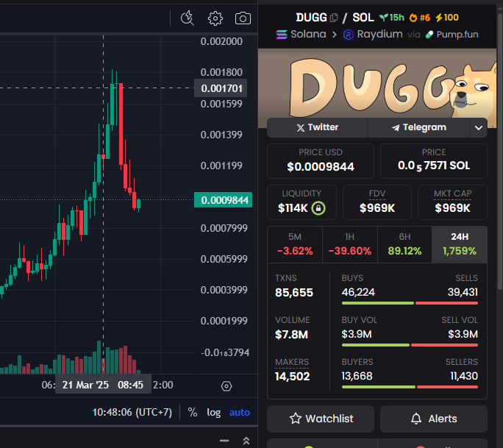Click the Pump.fun link
Image resolution: width=503 pixels, height=448 pixels.
(x=452, y=35)
